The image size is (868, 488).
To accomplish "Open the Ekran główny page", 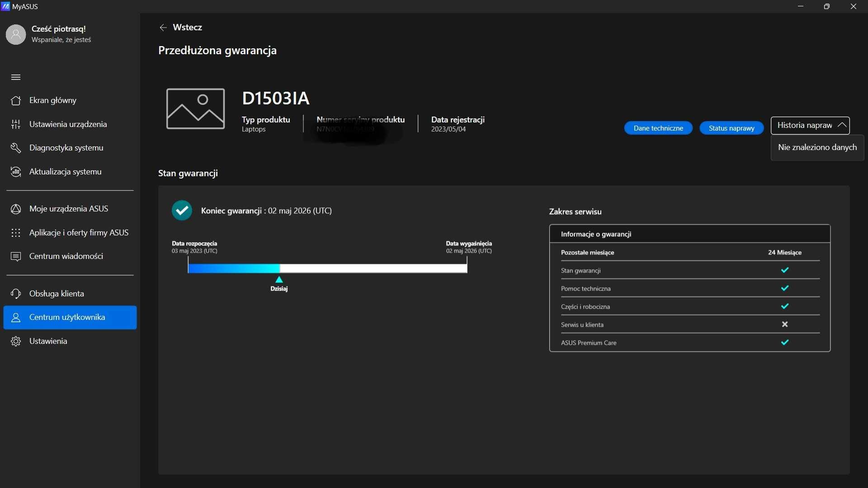I will (x=70, y=100).
